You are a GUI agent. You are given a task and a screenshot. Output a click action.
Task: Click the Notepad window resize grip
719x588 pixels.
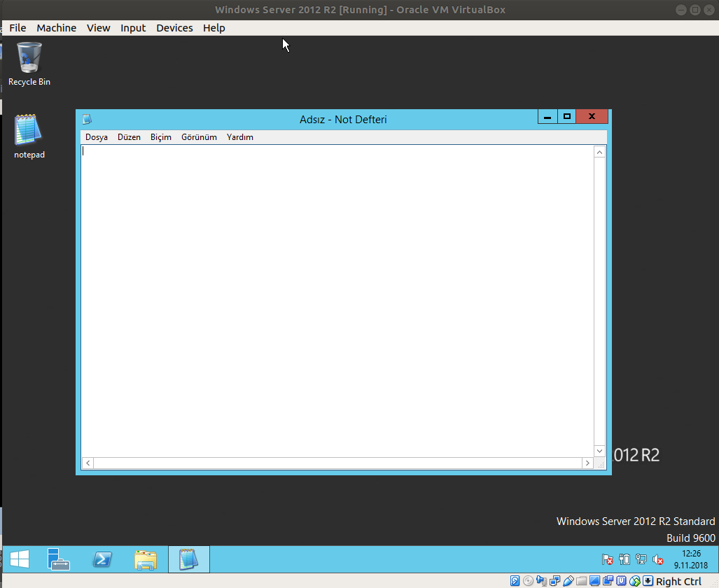pyautogui.click(x=600, y=463)
